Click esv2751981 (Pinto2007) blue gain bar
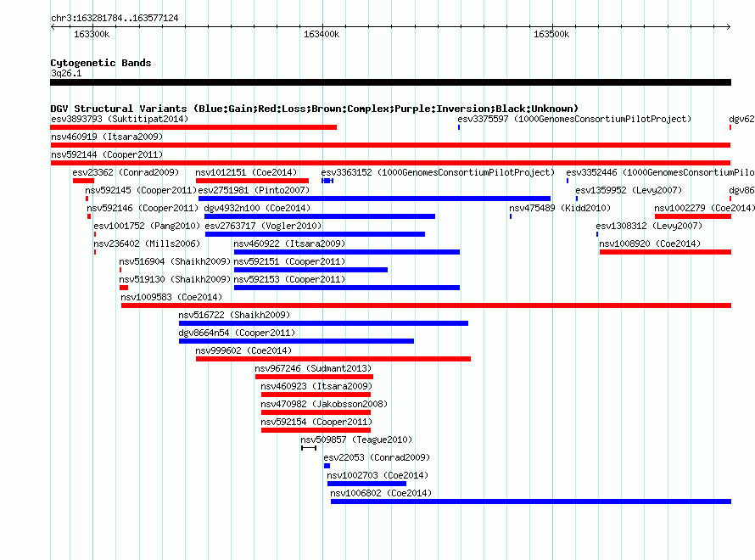Image resolution: width=755 pixels, height=560 pixels. (374, 199)
